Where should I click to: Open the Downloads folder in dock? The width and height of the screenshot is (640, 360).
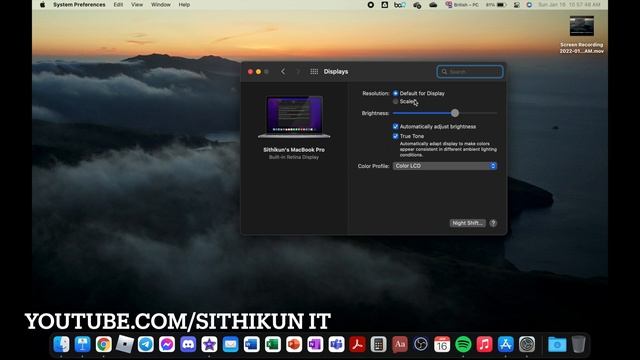pos(557,344)
